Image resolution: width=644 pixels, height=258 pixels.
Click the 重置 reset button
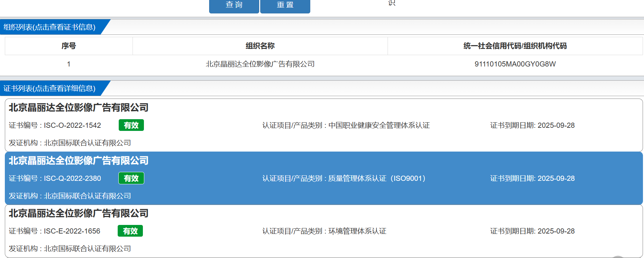click(285, 6)
